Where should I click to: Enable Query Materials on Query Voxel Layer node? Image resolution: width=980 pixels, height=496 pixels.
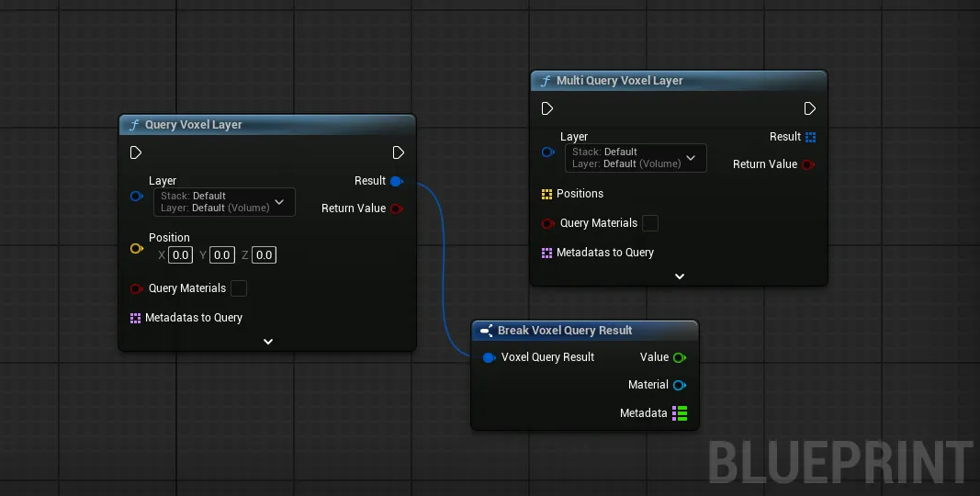(239, 288)
